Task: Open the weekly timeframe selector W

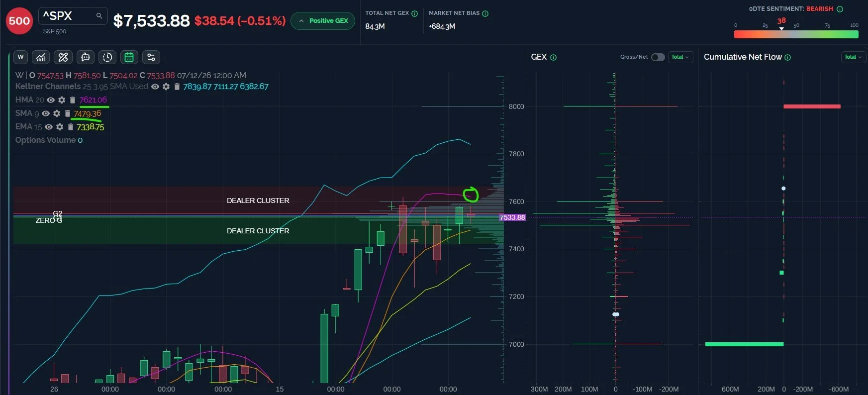Action: [20, 57]
